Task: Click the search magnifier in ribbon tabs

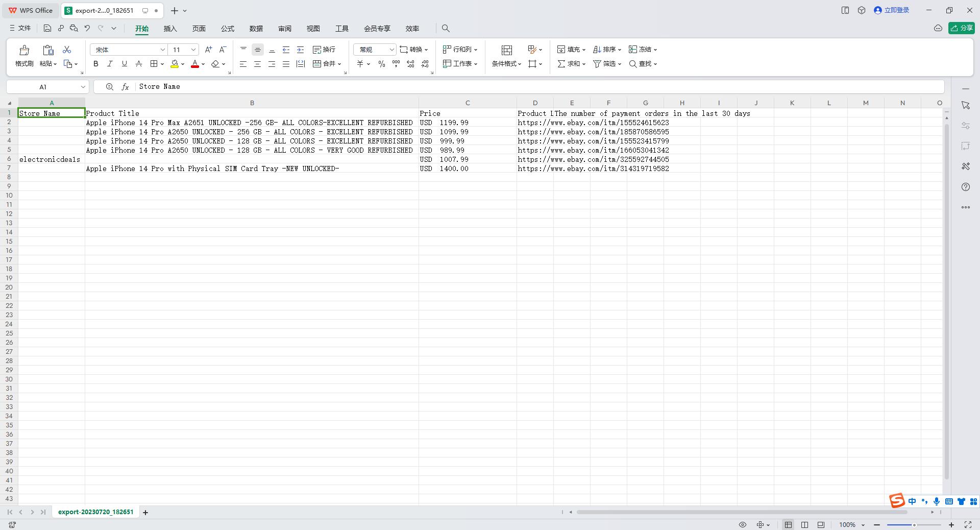Action: coord(446,29)
